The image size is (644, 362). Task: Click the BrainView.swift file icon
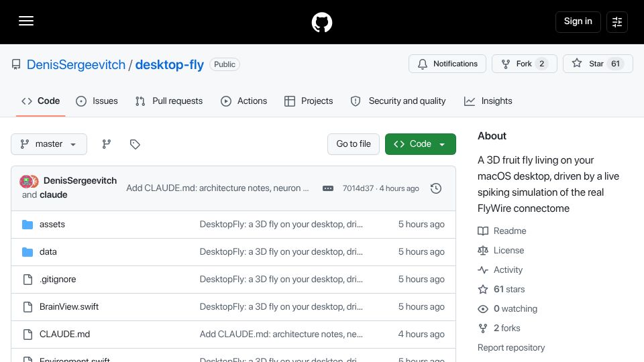(28, 307)
